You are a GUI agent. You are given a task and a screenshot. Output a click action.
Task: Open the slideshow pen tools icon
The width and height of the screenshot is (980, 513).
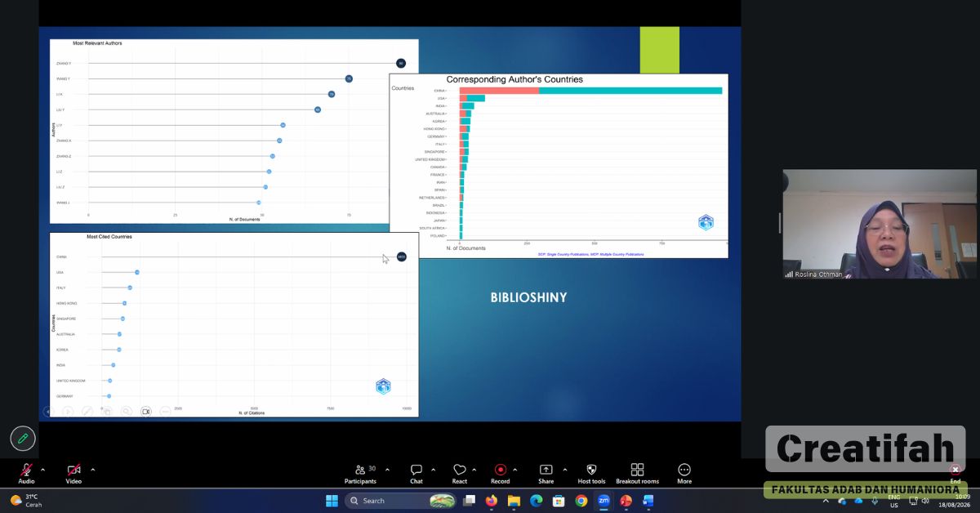87,411
